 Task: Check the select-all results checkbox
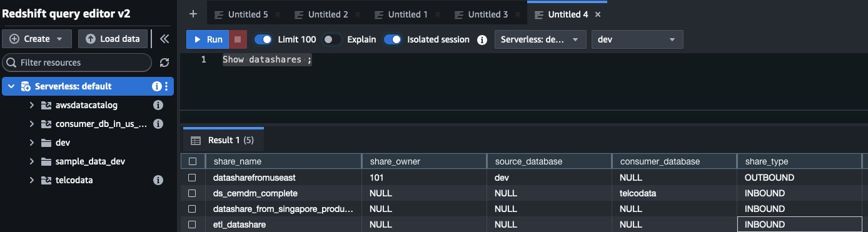pyautogui.click(x=193, y=161)
